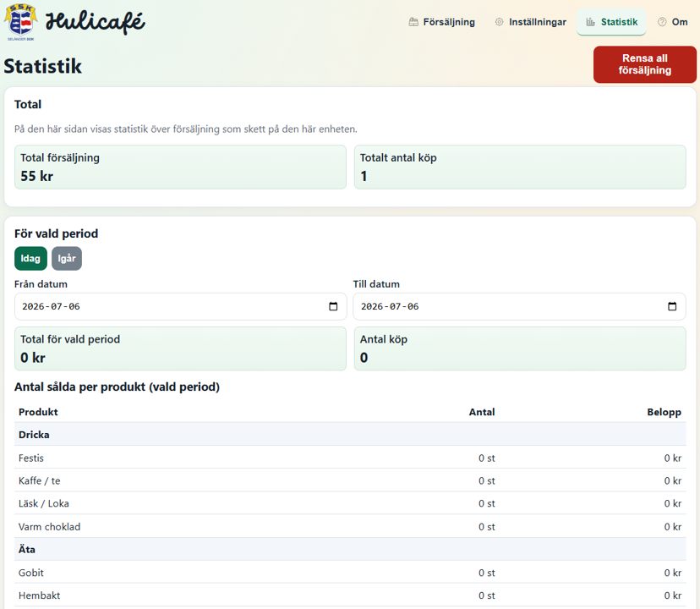Open calendar picker for Till datum
This screenshot has height=609, width=700.
click(672, 306)
